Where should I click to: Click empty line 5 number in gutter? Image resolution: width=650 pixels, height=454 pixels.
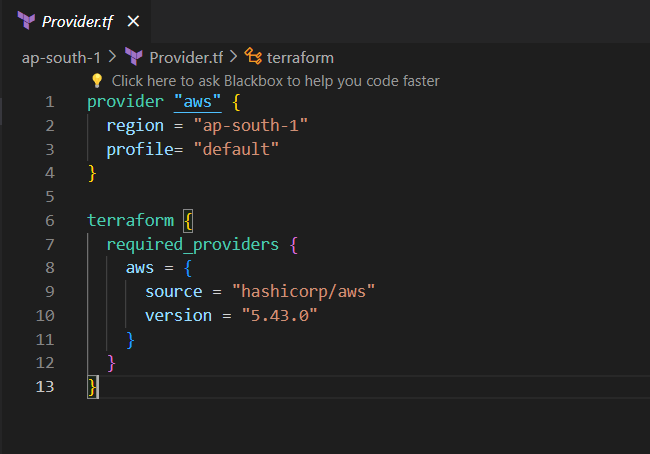50,197
